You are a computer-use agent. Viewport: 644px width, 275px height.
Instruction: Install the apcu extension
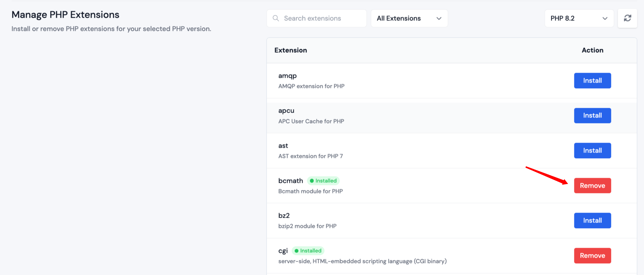[x=593, y=115]
